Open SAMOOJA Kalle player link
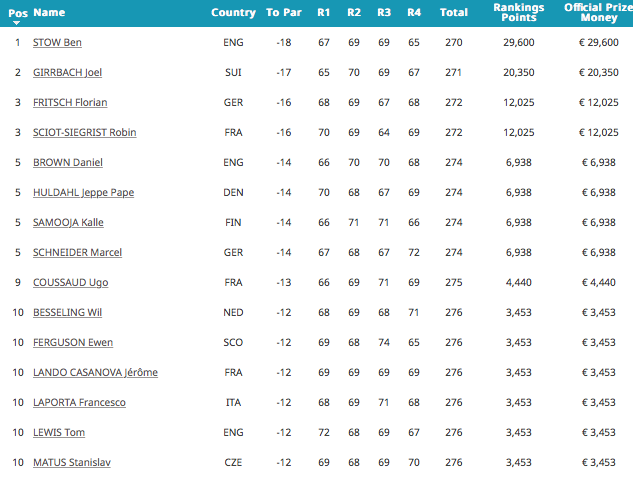 coord(68,222)
